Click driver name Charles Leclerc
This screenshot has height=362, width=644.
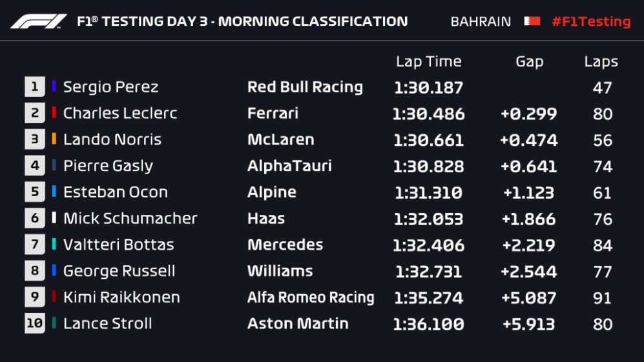coord(120,114)
